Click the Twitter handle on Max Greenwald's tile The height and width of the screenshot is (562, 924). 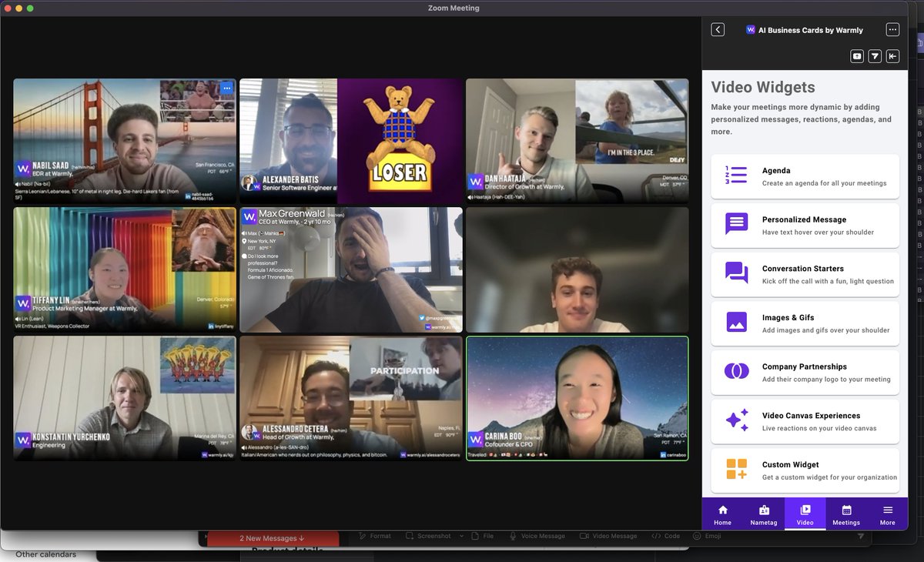point(439,318)
